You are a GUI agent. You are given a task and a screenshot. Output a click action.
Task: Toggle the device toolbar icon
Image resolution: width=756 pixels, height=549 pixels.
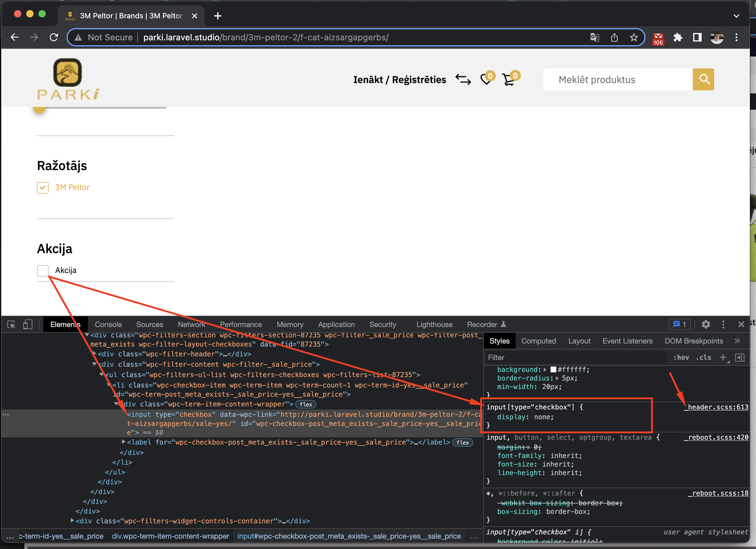(28, 324)
